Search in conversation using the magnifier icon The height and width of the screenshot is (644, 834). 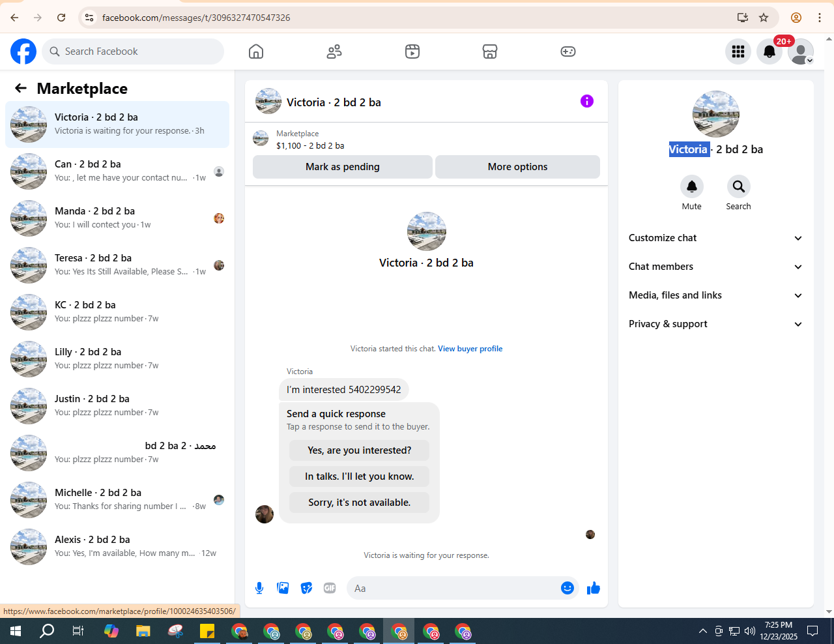click(739, 186)
